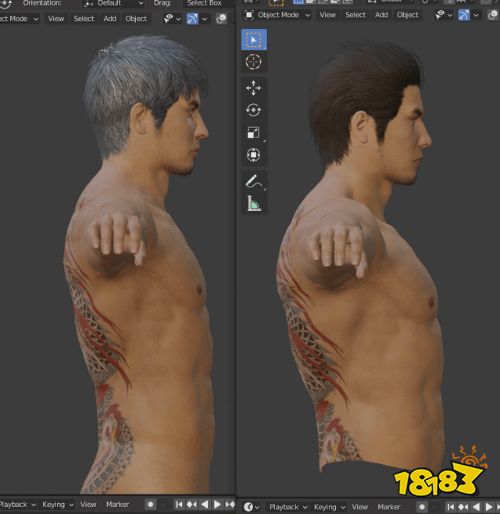This screenshot has width=500, height=514.
Task: Open the Add menu in left viewport
Action: click(x=110, y=19)
